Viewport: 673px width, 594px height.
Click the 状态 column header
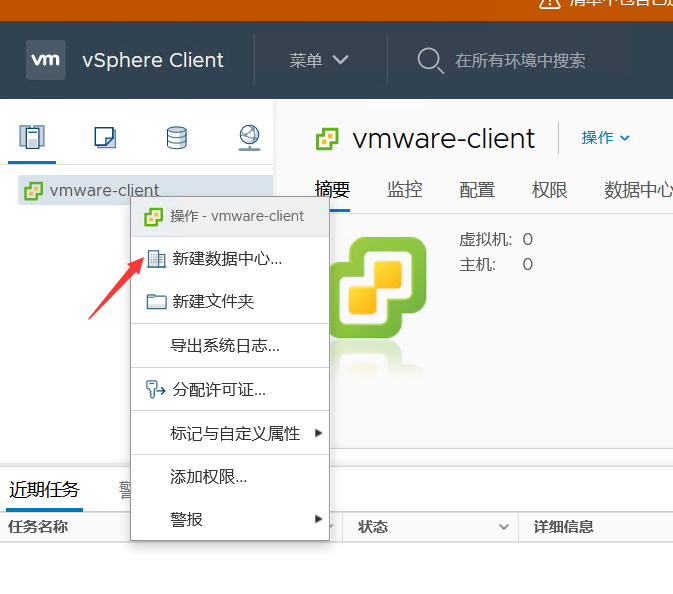point(373,527)
